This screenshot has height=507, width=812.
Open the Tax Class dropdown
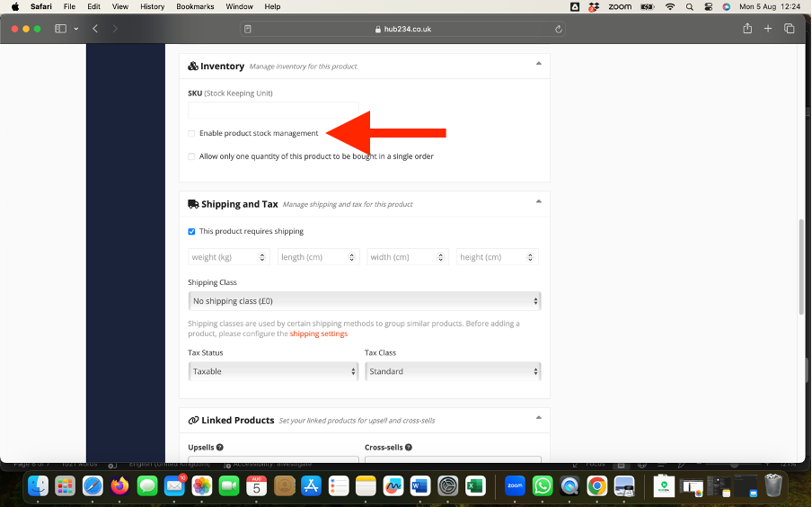(x=453, y=371)
